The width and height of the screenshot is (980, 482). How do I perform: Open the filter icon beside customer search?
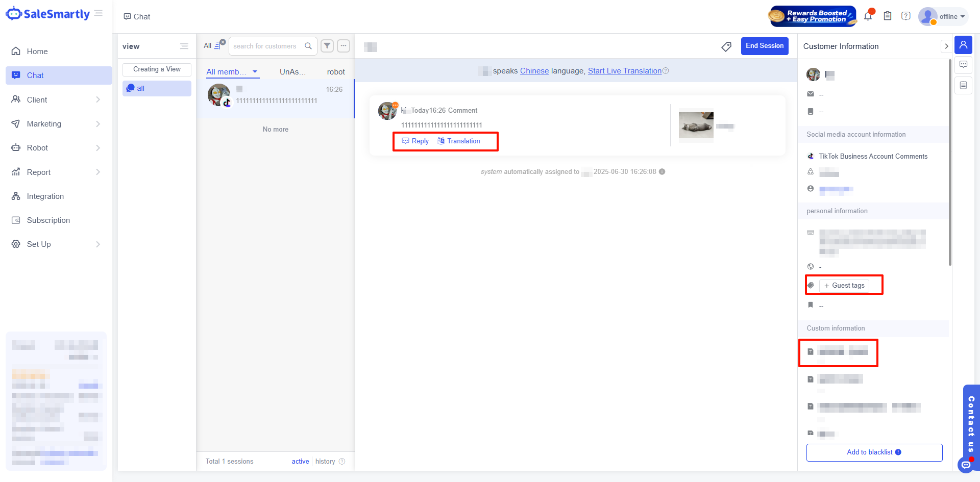(327, 46)
